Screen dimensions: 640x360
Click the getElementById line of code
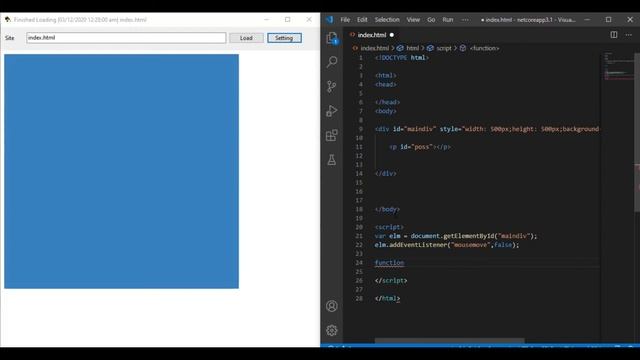pos(456,236)
